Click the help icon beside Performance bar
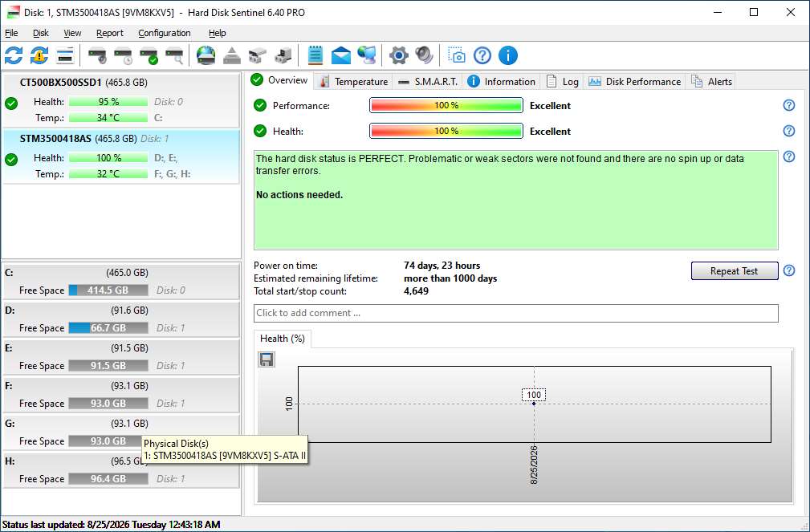 coord(789,105)
